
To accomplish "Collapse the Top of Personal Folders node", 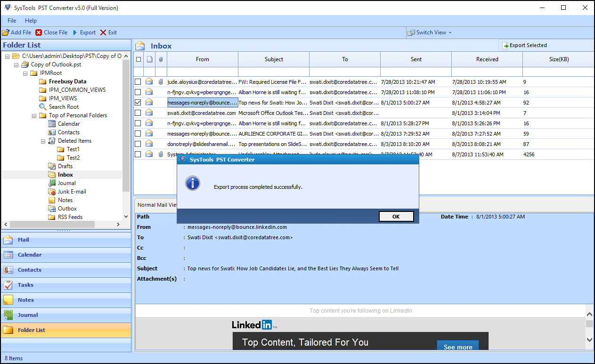I will coord(34,115).
